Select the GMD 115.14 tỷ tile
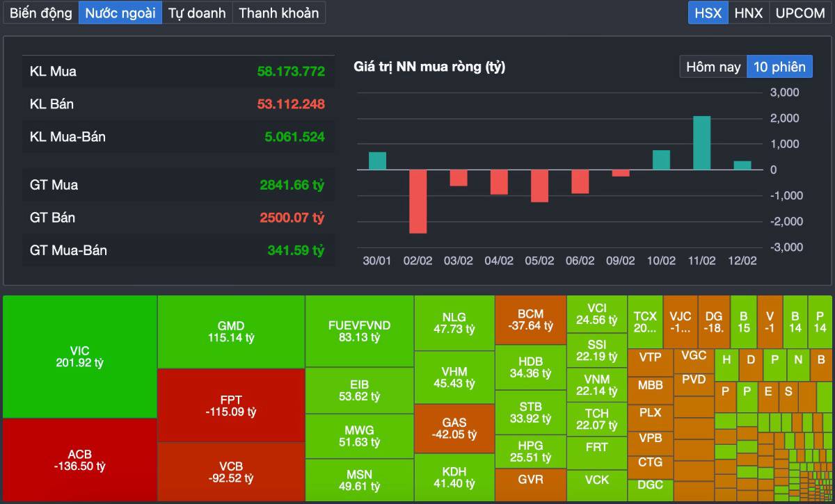 (x=231, y=332)
